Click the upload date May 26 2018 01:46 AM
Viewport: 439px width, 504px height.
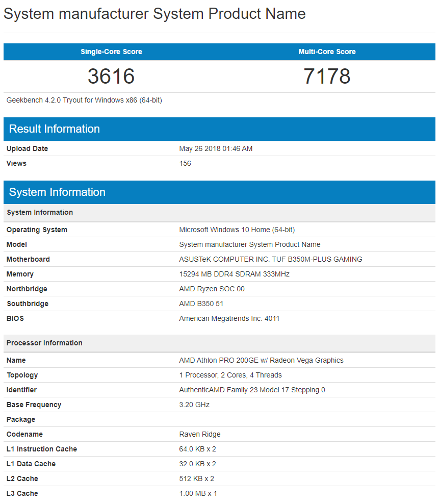point(216,148)
